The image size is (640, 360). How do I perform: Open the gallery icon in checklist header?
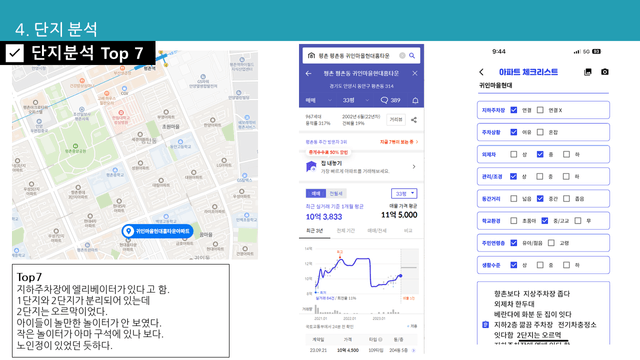[x=588, y=72]
